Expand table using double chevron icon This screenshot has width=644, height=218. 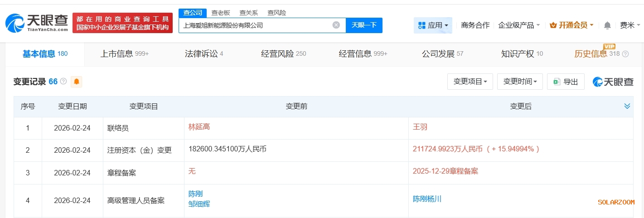[x=627, y=106]
